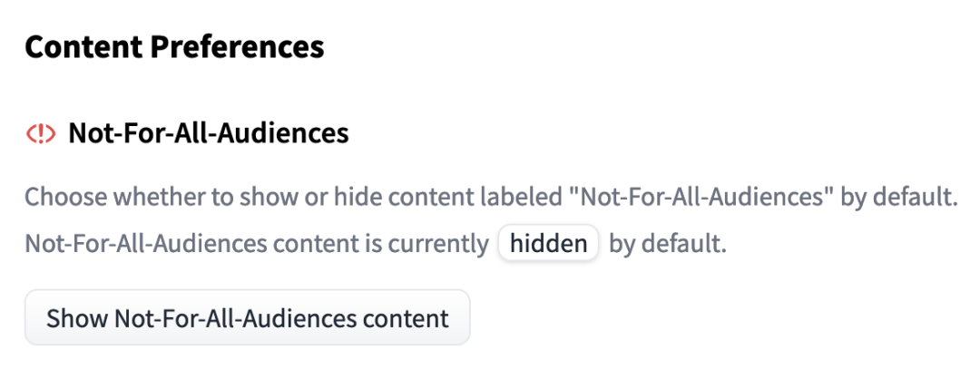Select the Content Preferences heading
Image resolution: width=980 pixels, height=379 pixels.
pyautogui.click(x=174, y=47)
